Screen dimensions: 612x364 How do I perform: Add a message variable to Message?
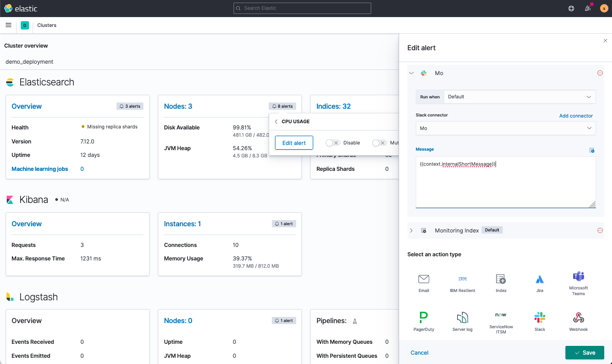tap(592, 150)
